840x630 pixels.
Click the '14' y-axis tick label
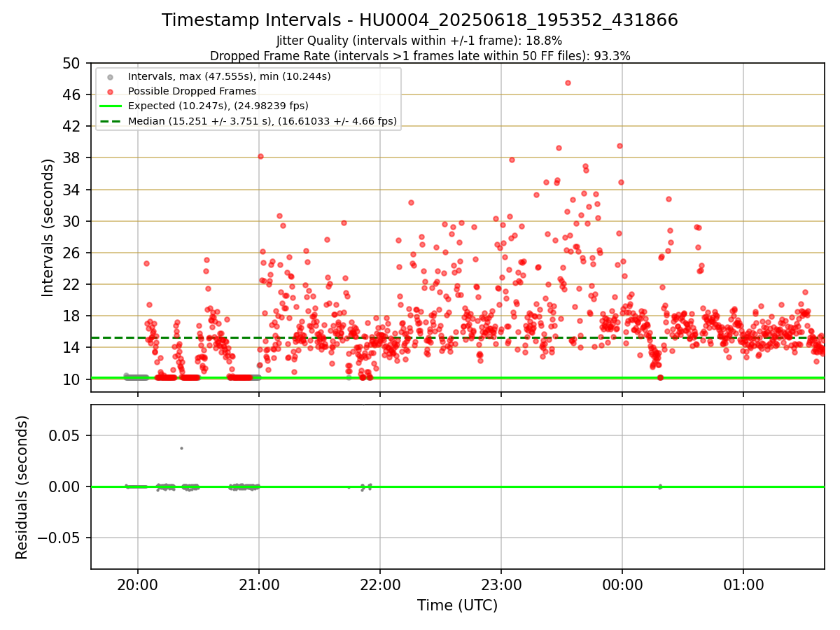[73, 348]
